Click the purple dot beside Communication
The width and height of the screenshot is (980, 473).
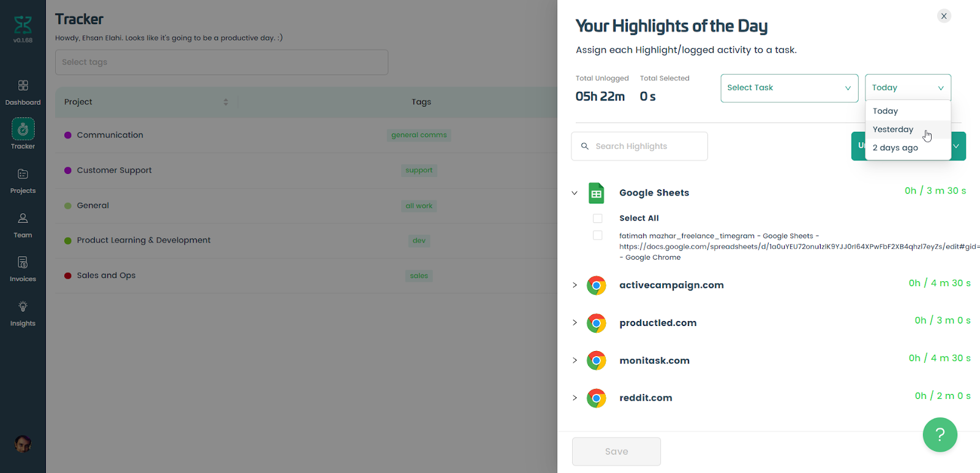click(68, 135)
